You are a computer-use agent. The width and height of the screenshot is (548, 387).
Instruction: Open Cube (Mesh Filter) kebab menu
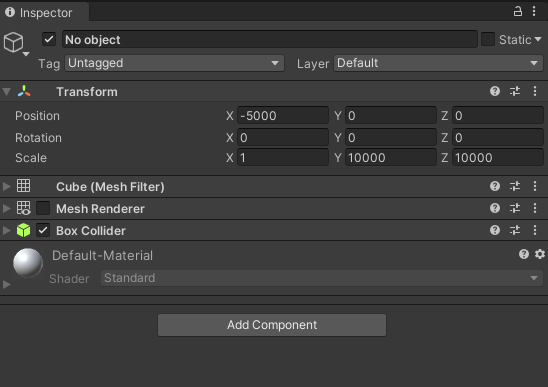point(535,186)
